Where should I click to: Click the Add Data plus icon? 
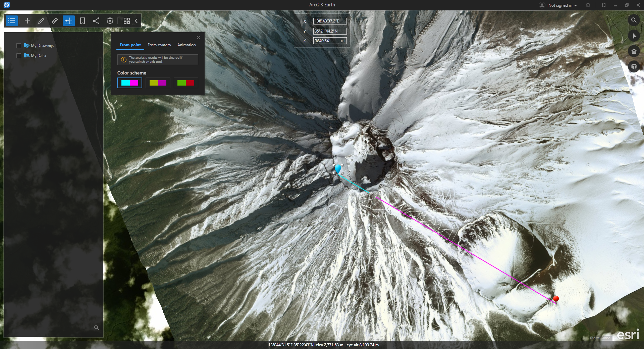click(28, 21)
